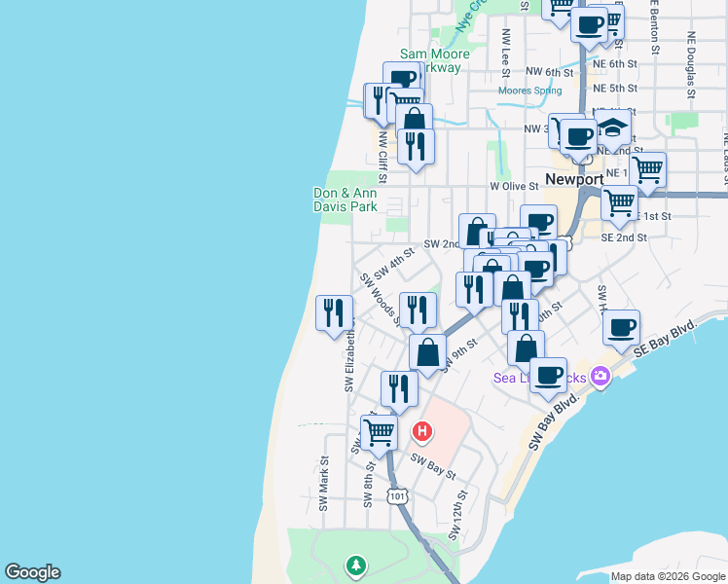Click the SW Bay St street label
This screenshot has width=728, height=584.
(x=433, y=466)
